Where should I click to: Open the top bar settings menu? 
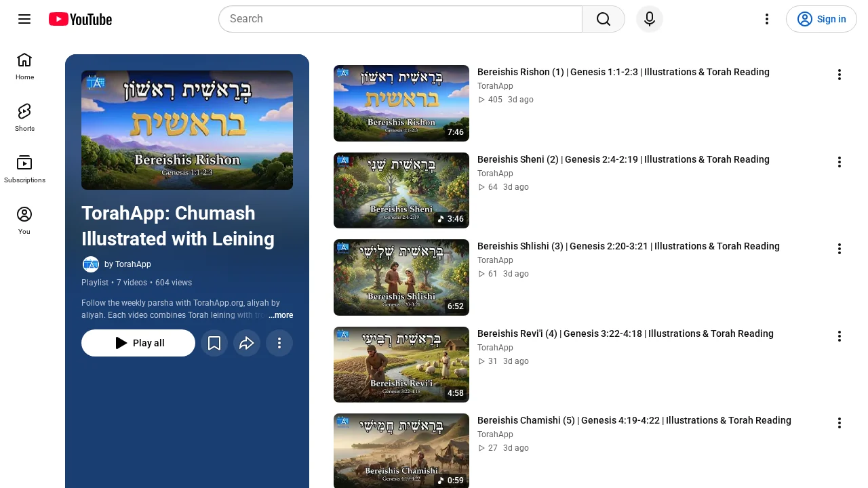pyautogui.click(x=767, y=19)
